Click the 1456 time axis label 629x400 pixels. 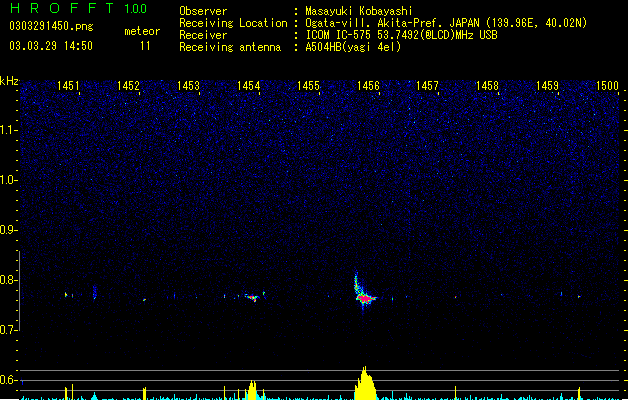[x=368, y=86]
